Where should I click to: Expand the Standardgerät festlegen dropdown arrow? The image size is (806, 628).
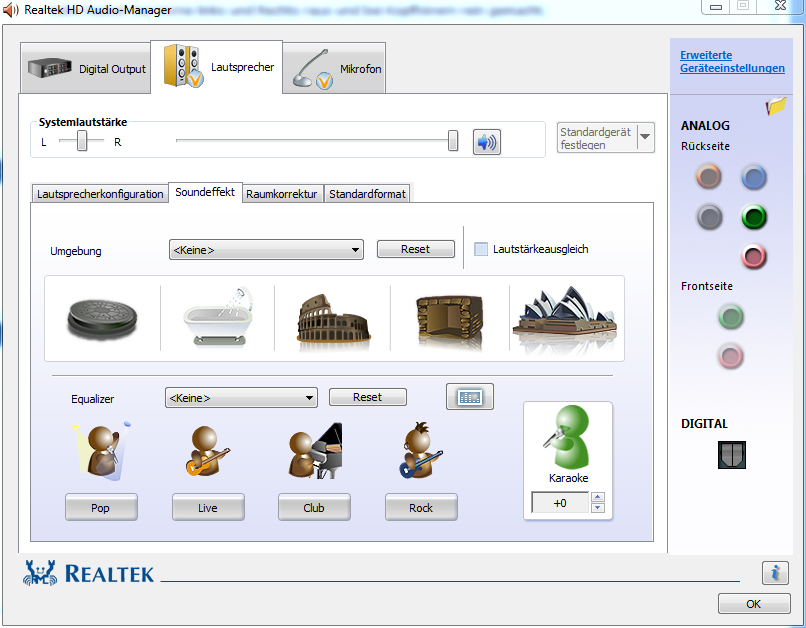(x=645, y=137)
